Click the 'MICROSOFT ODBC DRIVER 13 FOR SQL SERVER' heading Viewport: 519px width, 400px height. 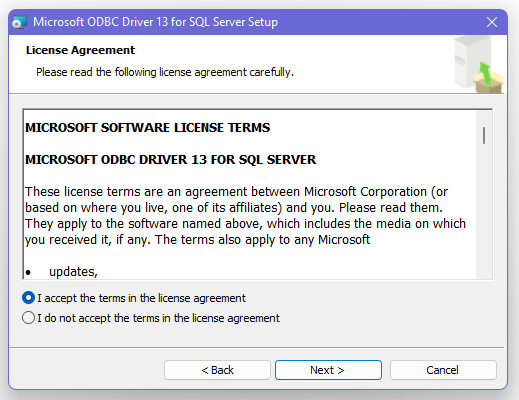pyautogui.click(x=171, y=160)
